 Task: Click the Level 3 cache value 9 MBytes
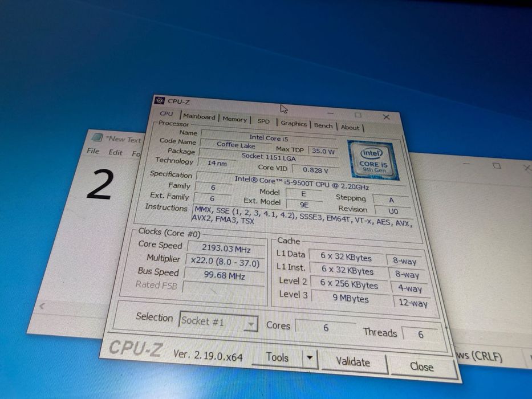351,299
